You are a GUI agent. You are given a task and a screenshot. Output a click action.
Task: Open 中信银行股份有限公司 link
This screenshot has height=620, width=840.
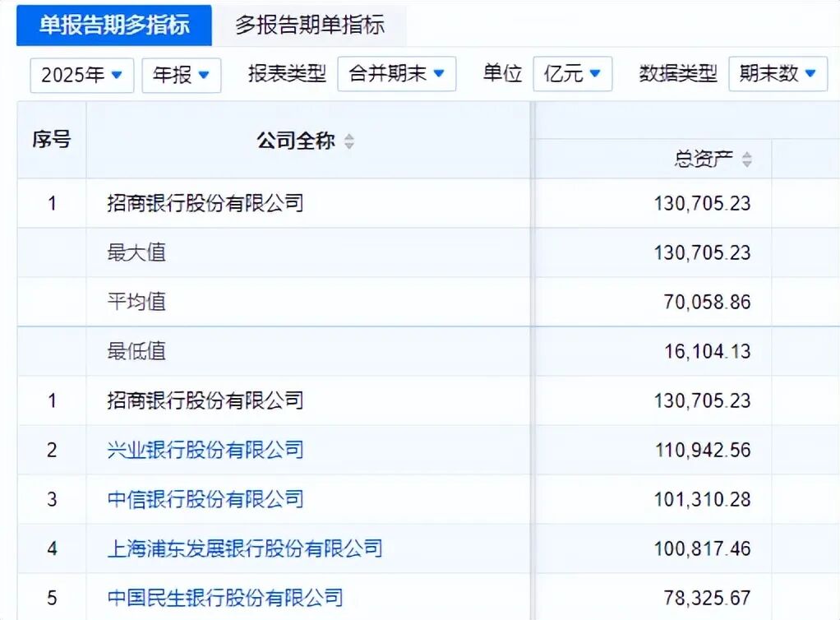(x=205, y=499)
